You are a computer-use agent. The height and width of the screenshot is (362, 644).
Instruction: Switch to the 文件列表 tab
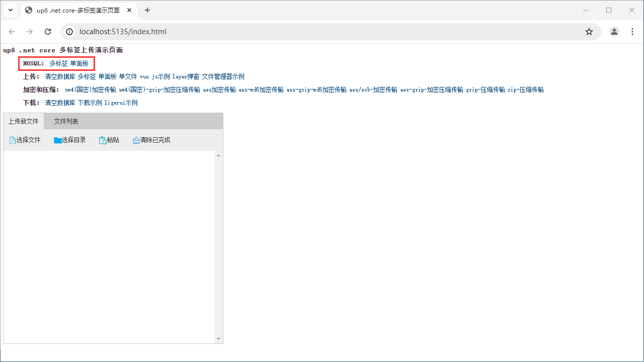pos(65,121)
